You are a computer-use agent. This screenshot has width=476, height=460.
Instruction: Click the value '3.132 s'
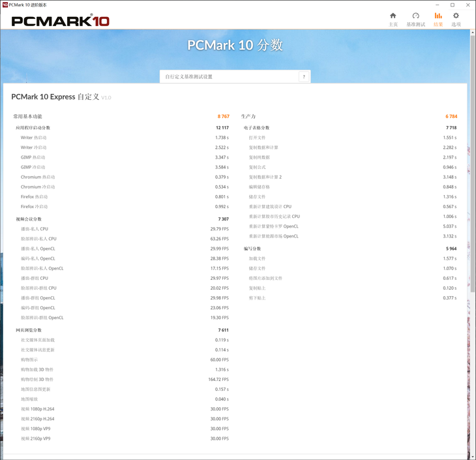point(449,236)
